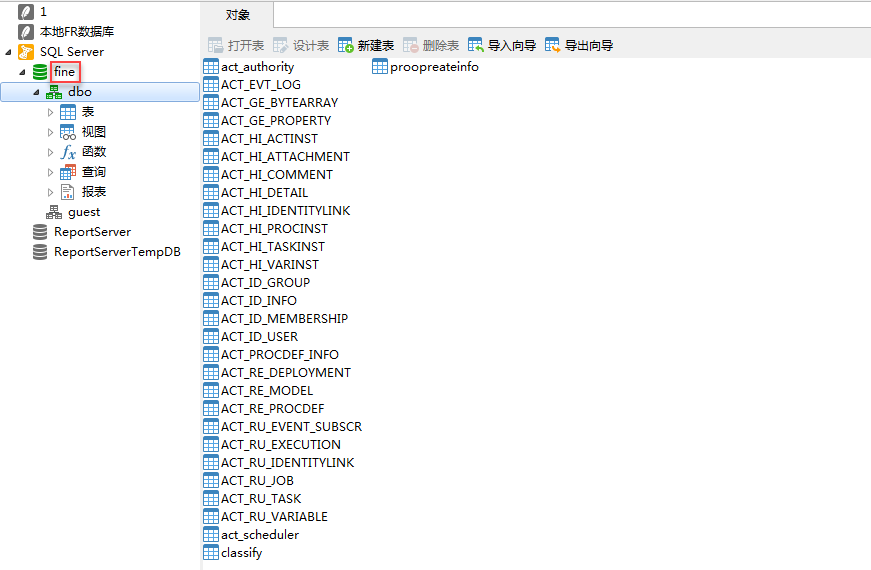This screenshot has height=570, width=871.
Task: Select the ReportServerTempDB database
Action: click(x=117, y=252)
